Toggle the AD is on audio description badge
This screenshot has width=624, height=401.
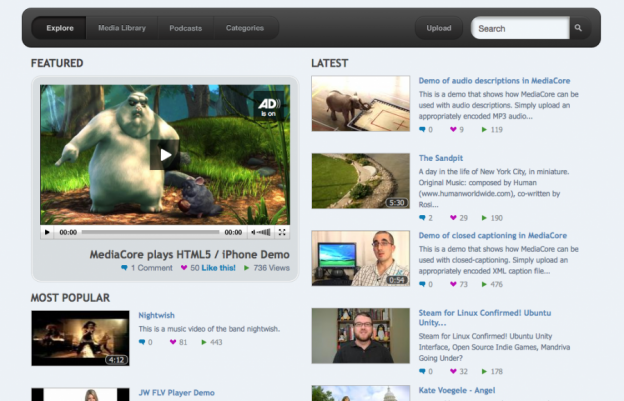coord(269,106)
